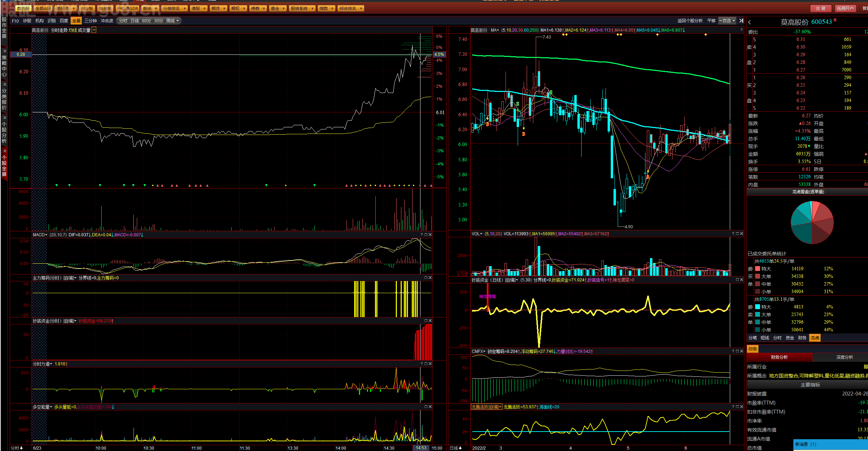868x451 pixels.
Task: Select the 创业板 market button
Action: [x=86, y=9]
